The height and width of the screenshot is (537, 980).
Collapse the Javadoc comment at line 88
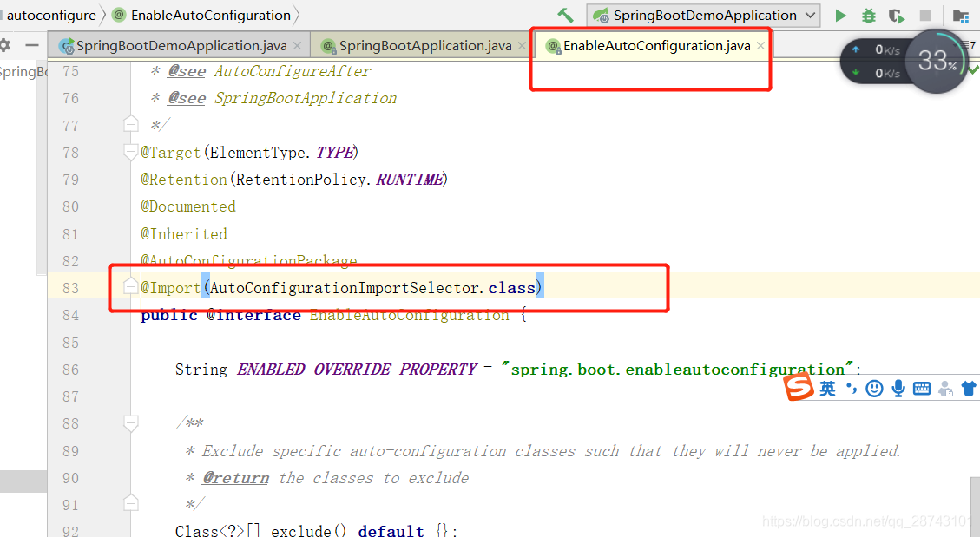click(x=130, y=423)
